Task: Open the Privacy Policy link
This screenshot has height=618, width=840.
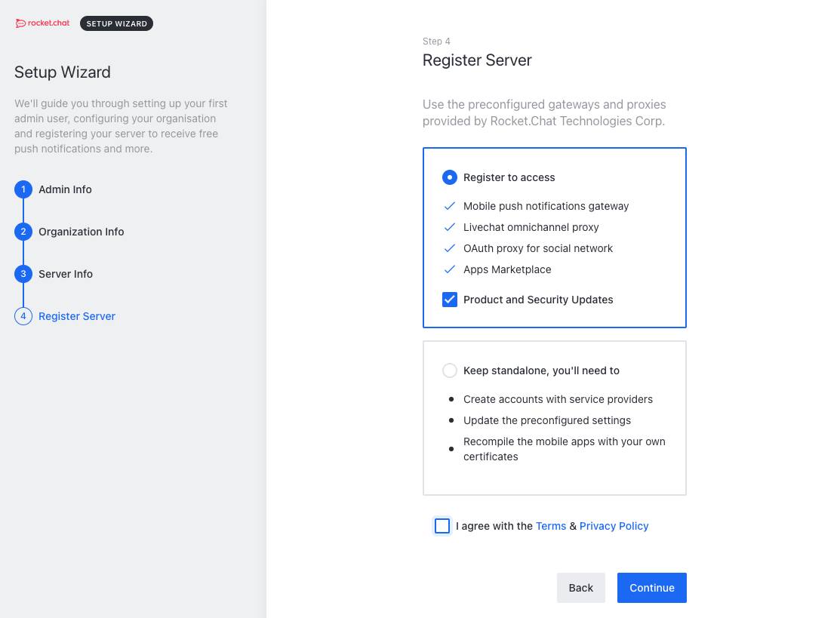Action: pyautogui.click(x=614, y=526)
